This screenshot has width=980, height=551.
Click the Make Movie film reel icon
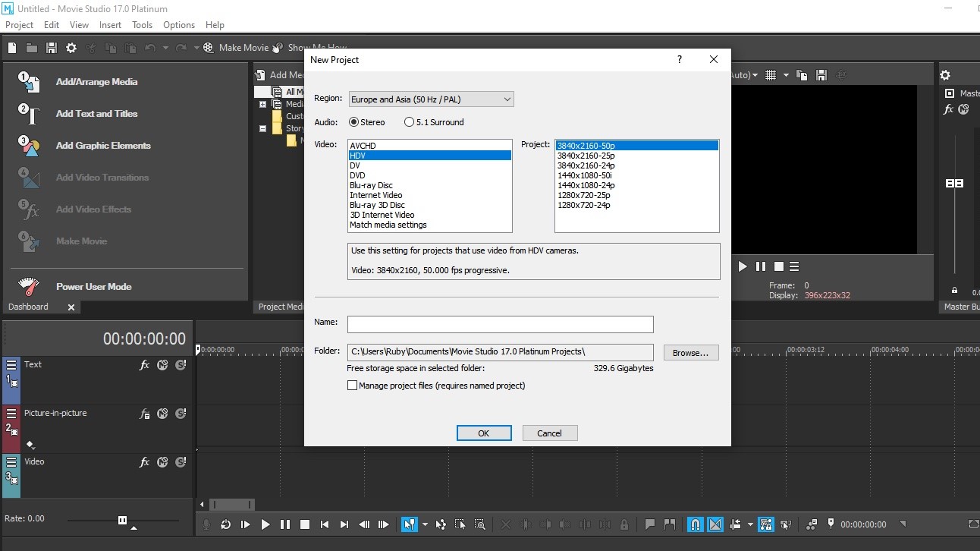tap(209, 48)
